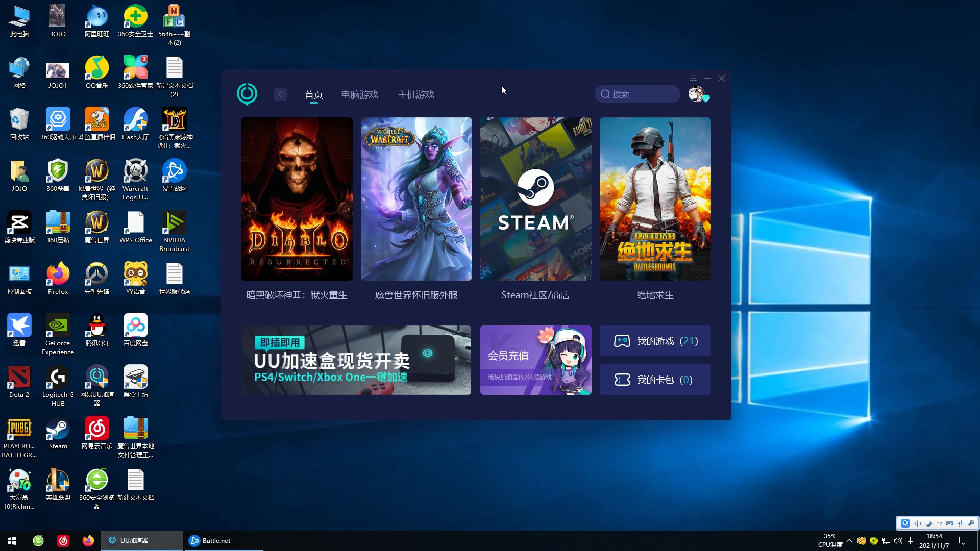The image size is (980, 551).
Task: Click the back navigation arrow button
Action: [x=281, y=93]
